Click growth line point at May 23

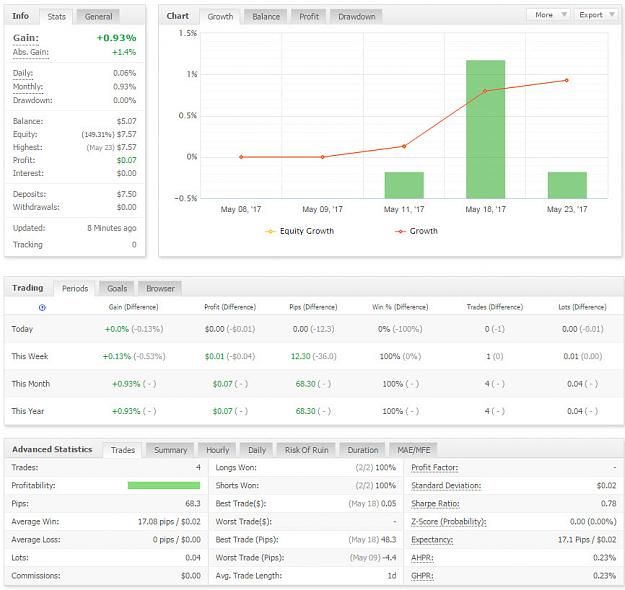click(566, 81)
